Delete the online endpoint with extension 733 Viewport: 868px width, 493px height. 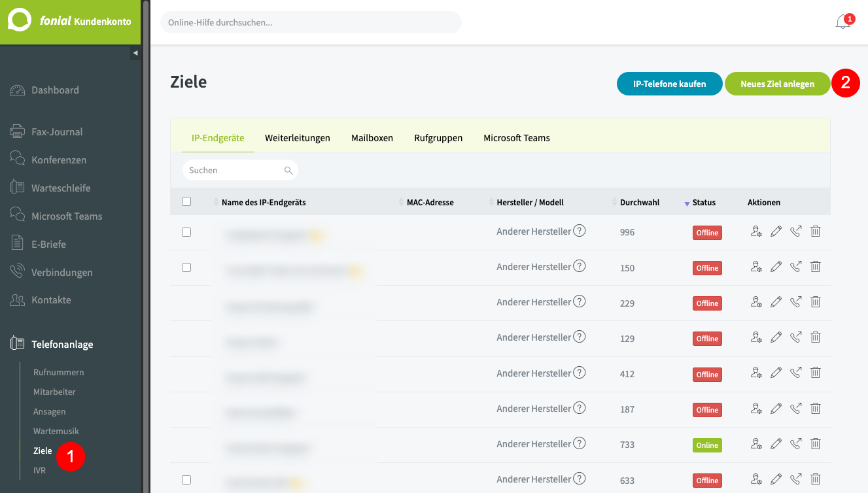(x=815, y=444)
